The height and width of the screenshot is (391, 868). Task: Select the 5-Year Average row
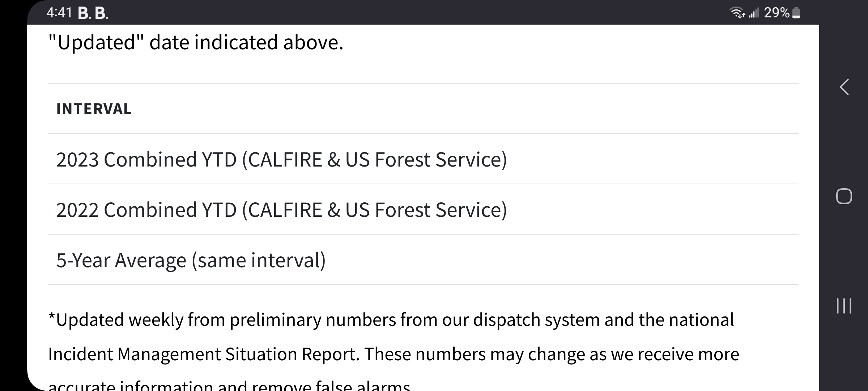click(423, 260)
